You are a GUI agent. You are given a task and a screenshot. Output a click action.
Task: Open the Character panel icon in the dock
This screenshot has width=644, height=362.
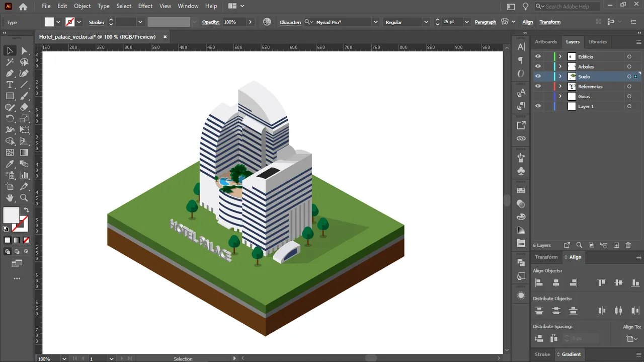pos(521,47)
